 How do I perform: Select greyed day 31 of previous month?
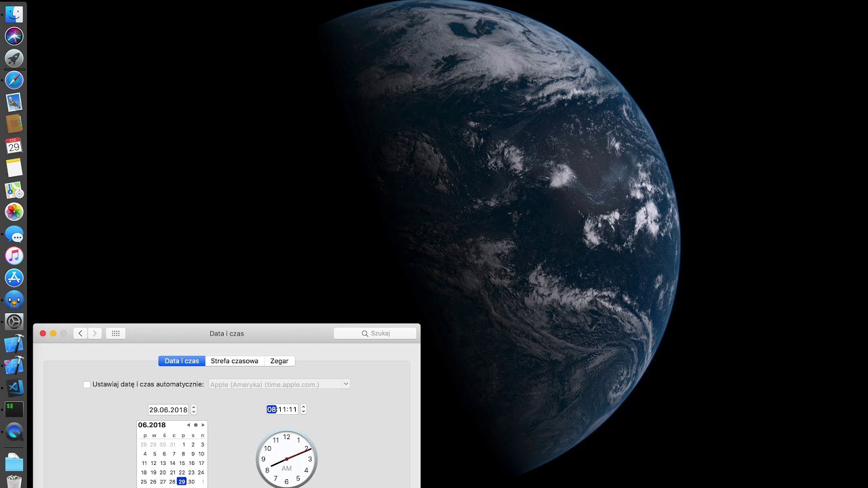173,445
